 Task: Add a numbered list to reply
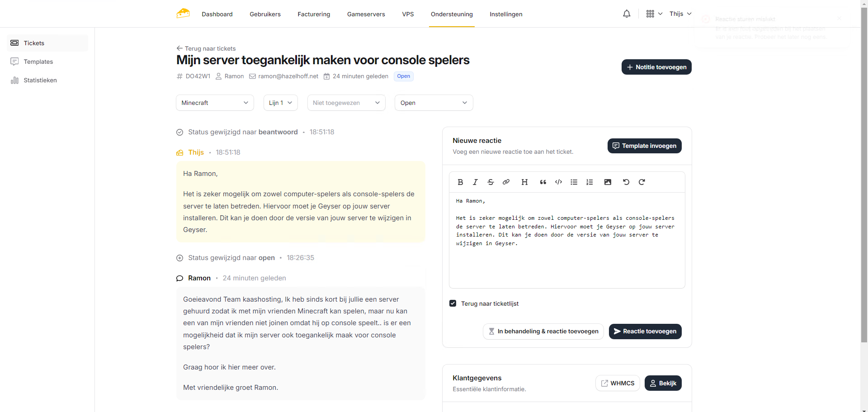point(590,182)
